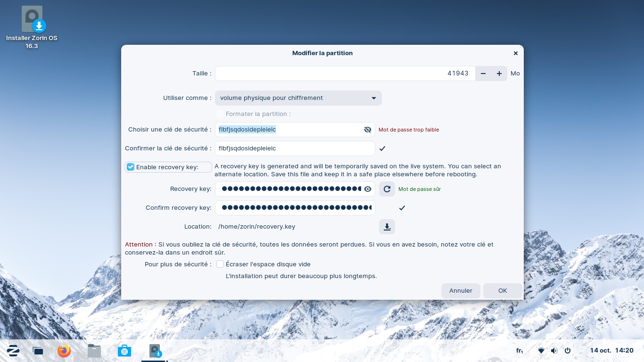The width and height of the screenshot is (644, 362).
Task: Click the Annuler button
Action: point(460,291)
